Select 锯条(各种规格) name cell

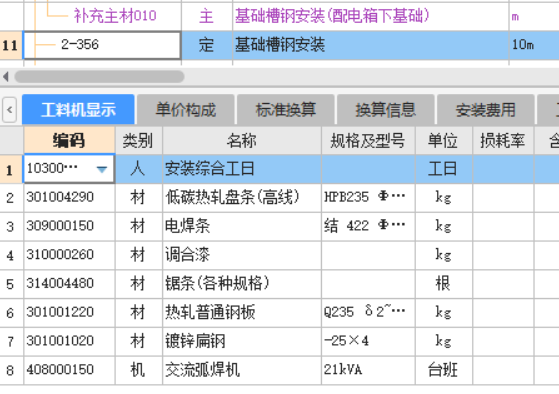pos(242,284)
